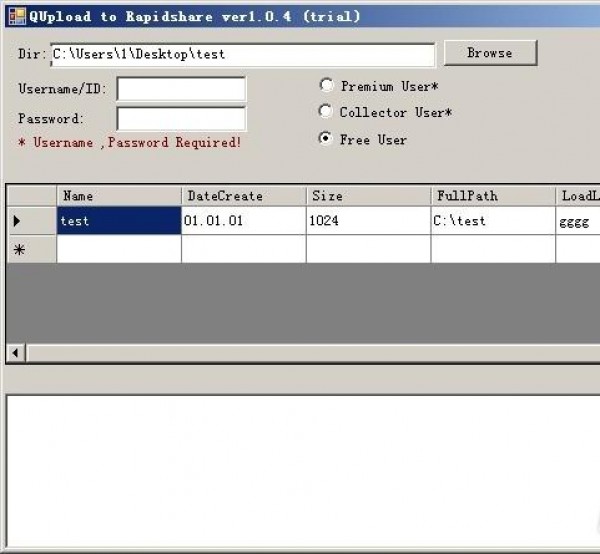Select the 'gggg' cell
This screenshot has width=600, height=554.
pyautogui.click(x=578, y=220)
